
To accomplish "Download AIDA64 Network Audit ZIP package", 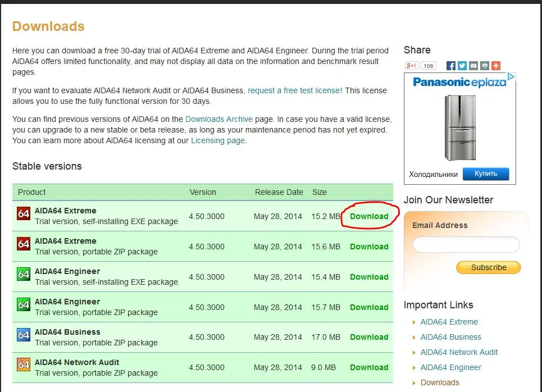I will coord(369,367).
